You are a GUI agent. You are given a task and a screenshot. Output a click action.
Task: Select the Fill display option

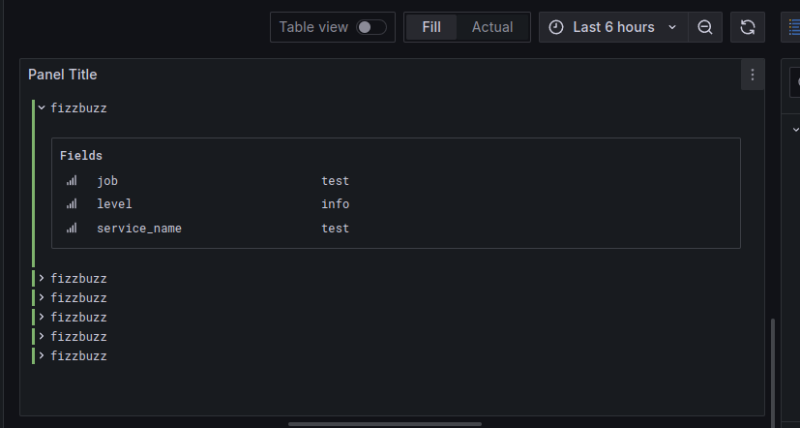431,27
